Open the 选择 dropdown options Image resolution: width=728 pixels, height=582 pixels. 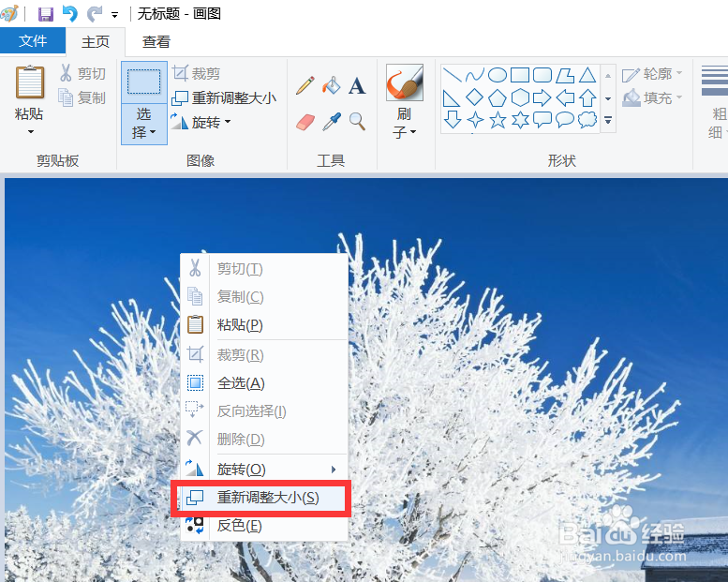point(144,124)
